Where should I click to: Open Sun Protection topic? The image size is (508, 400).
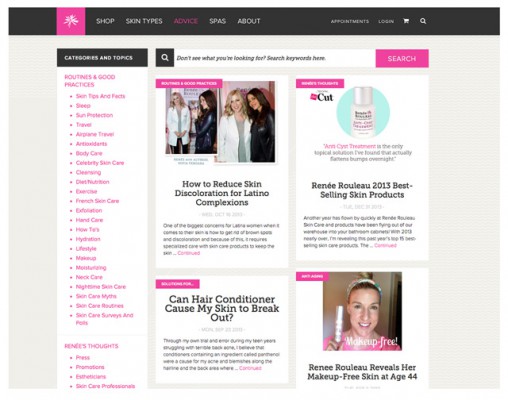point(94,115)
